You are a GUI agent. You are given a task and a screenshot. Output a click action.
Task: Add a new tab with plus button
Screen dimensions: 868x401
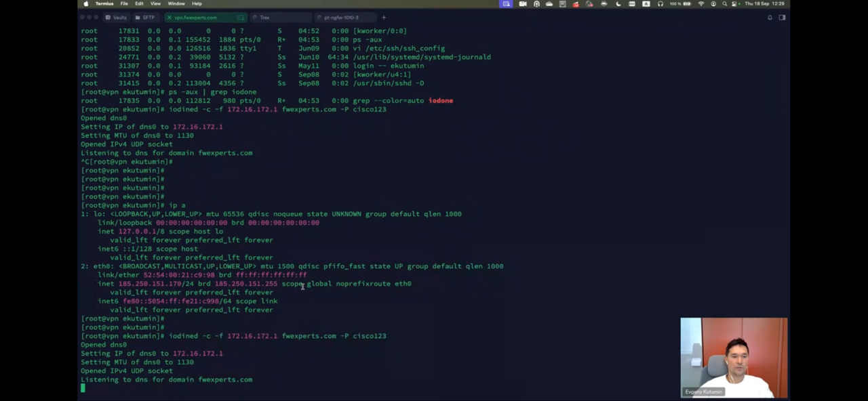pos(384,18)
